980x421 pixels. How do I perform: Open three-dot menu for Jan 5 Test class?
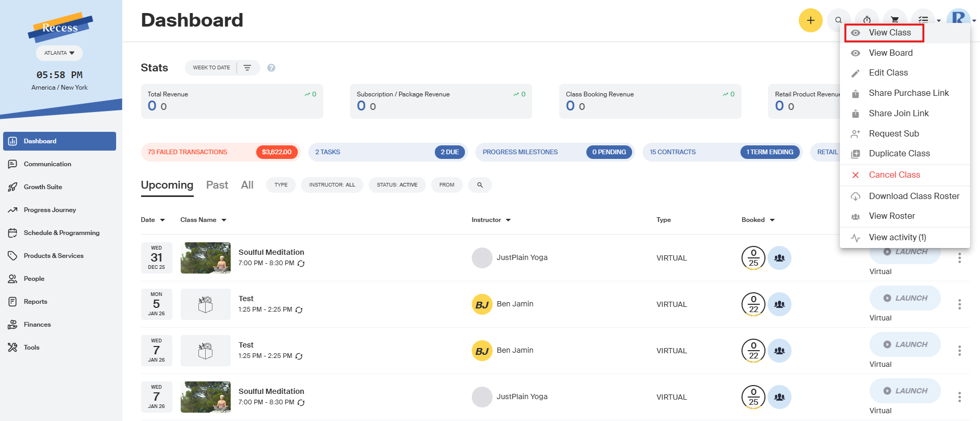959,304
